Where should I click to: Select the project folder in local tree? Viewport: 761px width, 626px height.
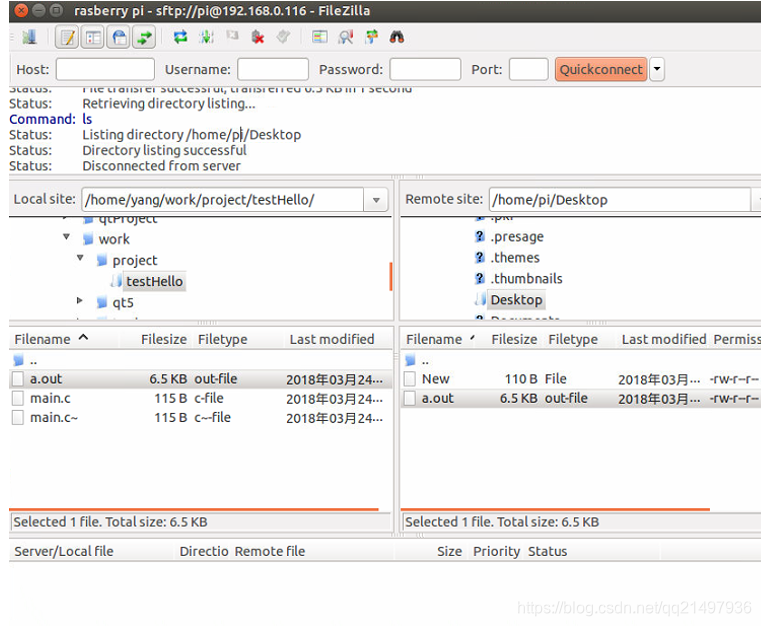pyautogui.click(x=135, y=261)
